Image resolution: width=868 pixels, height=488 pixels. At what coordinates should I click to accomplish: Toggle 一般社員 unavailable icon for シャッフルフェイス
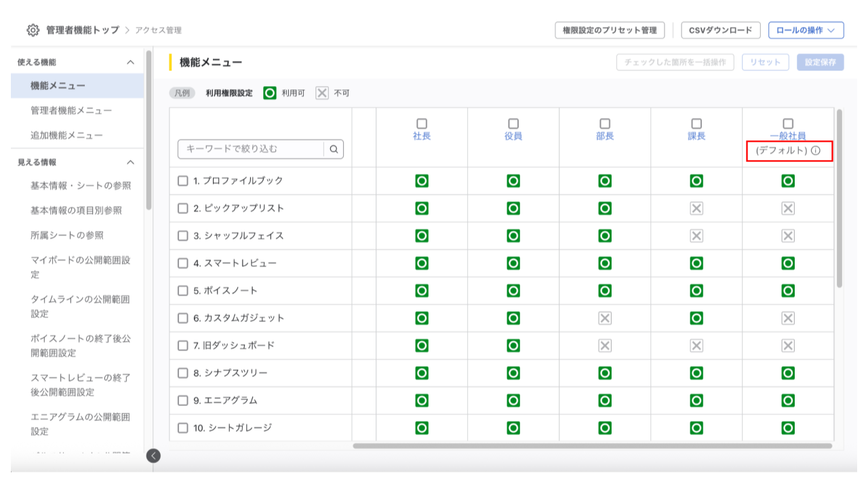pyautogui.click(x=788, y=236)
